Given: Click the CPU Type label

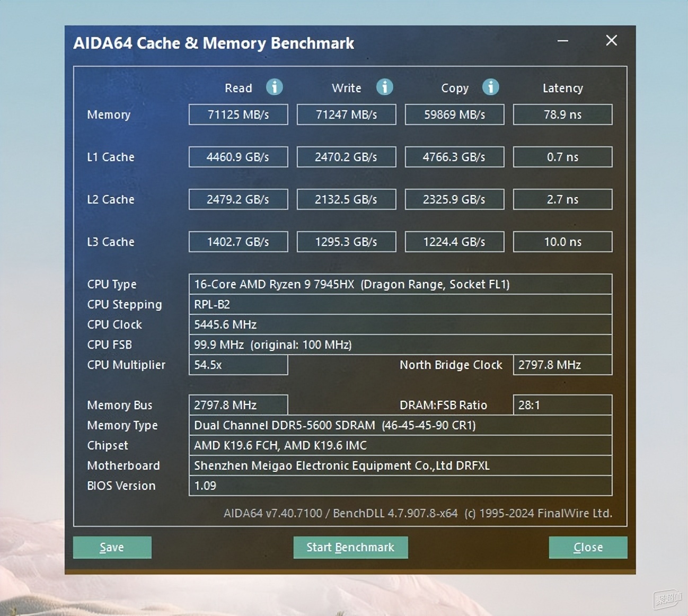Looking at the screenshot, I should (112, 285).
